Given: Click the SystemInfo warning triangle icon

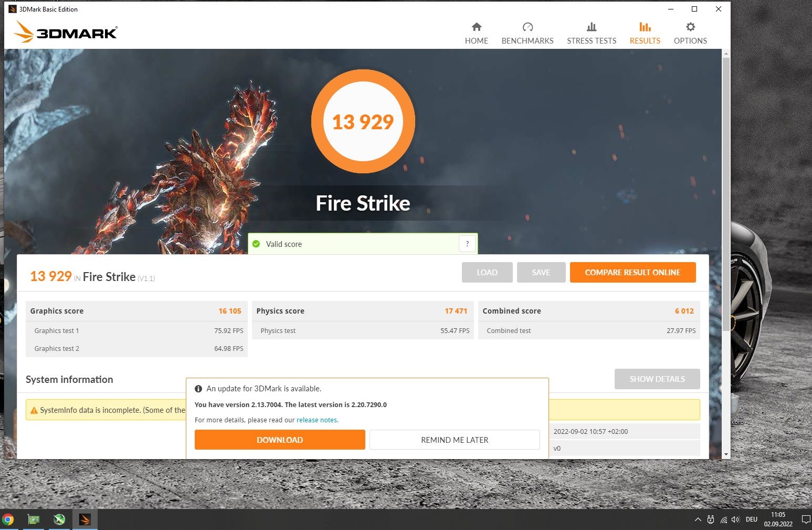Looking at the screenshot, I should click(34, 410).
